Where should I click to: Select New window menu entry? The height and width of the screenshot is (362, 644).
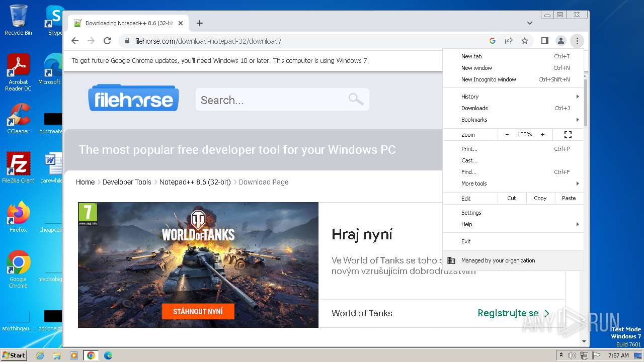[513, 68]
